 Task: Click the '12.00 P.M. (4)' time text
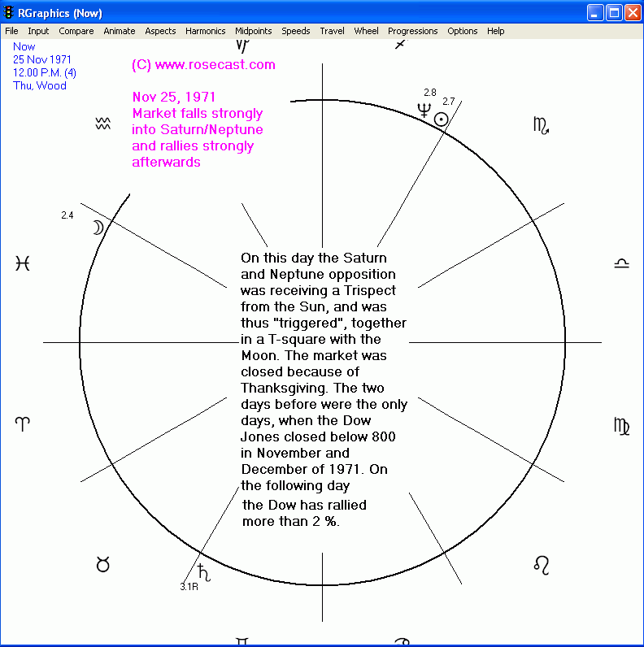45,72
